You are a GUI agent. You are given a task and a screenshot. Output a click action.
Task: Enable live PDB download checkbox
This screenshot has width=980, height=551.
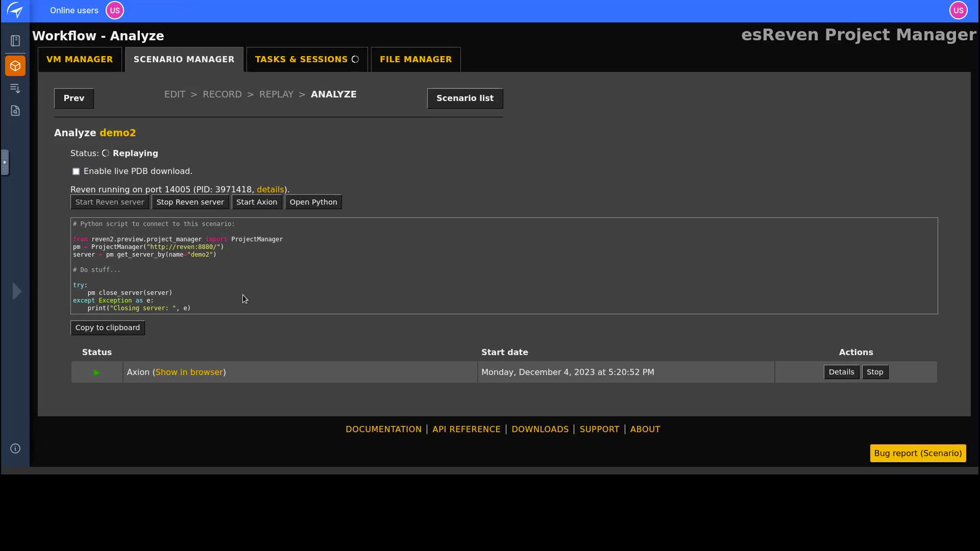[x=76, y=171]
